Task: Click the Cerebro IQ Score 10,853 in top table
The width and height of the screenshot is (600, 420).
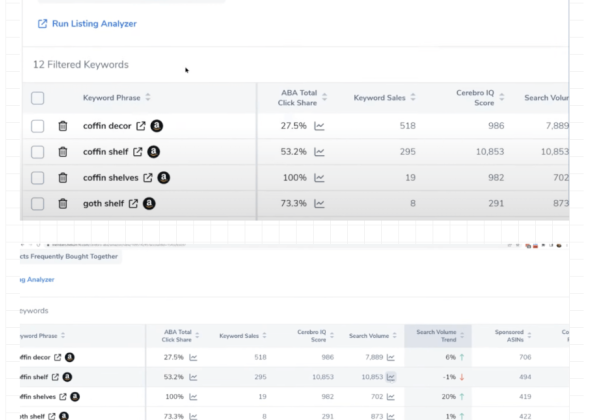Action: 490,152
